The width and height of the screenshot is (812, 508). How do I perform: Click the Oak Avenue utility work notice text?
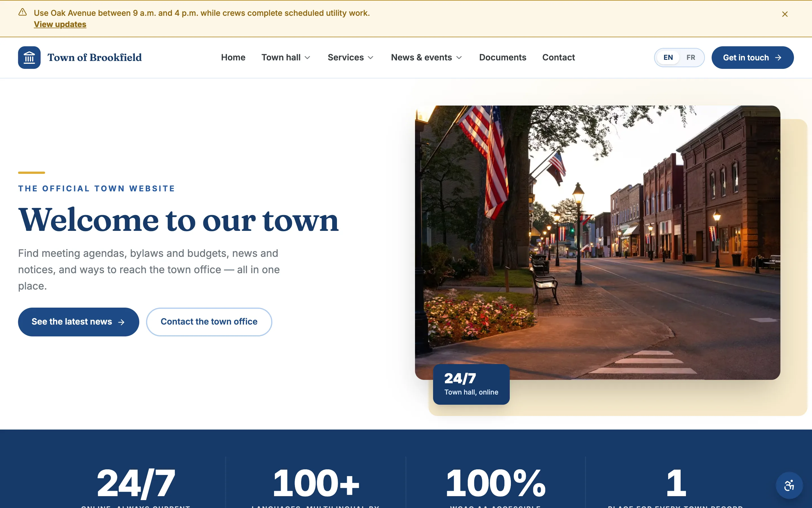[202, 13]
